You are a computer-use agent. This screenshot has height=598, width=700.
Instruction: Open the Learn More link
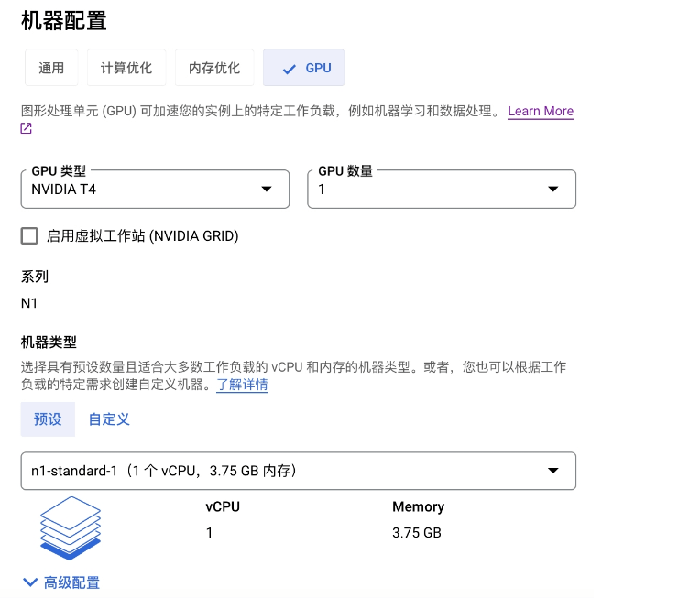tap(541, 111)
